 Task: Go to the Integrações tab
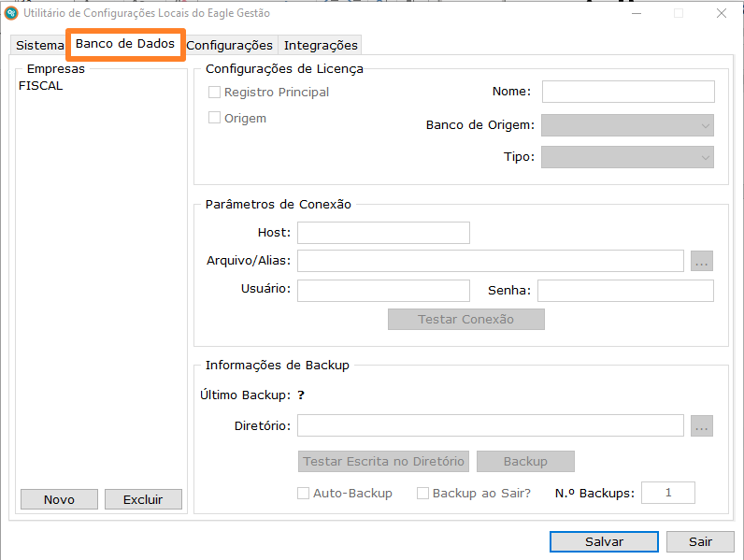[x=321, y=45]
